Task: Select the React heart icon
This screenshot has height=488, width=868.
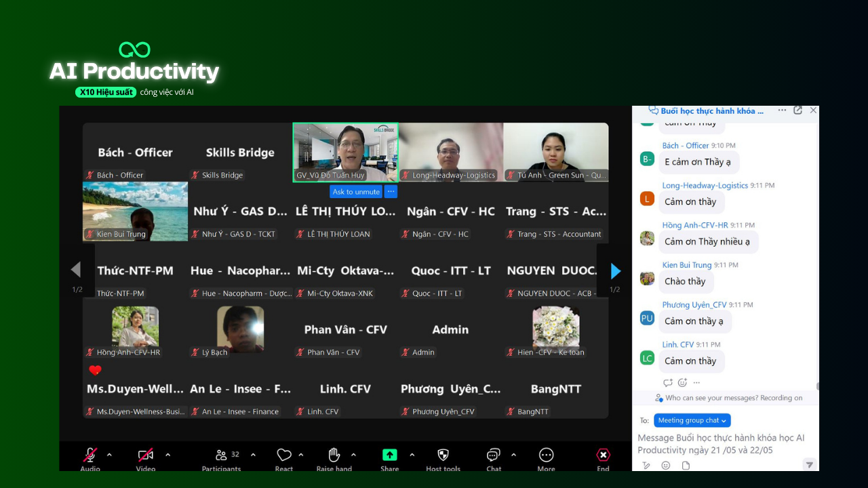Action: click(x=284, y=455)
